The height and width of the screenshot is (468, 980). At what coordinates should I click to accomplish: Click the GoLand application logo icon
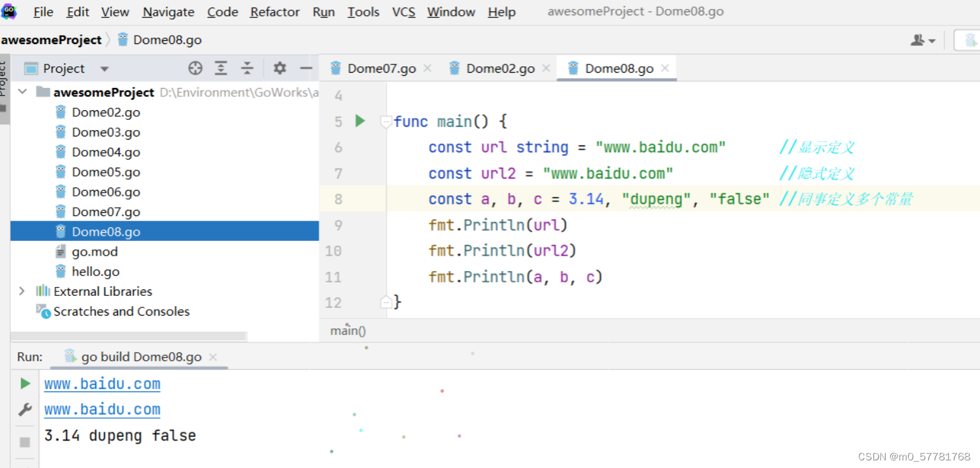9,11
